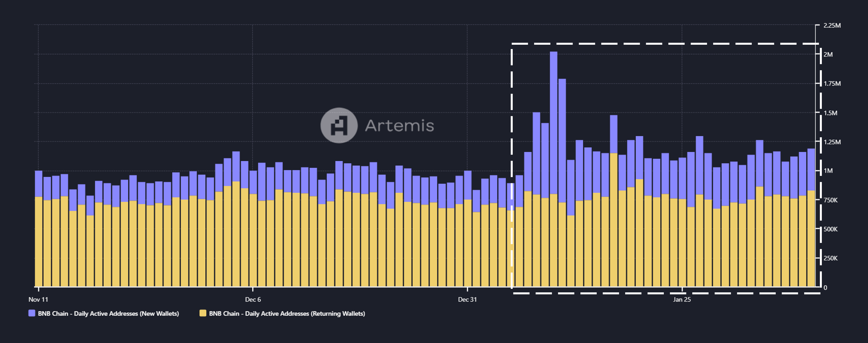This screenshot has height=343, width=868.
Task: Click the Jan 25 x-axis label
Action: click(682, 299)
